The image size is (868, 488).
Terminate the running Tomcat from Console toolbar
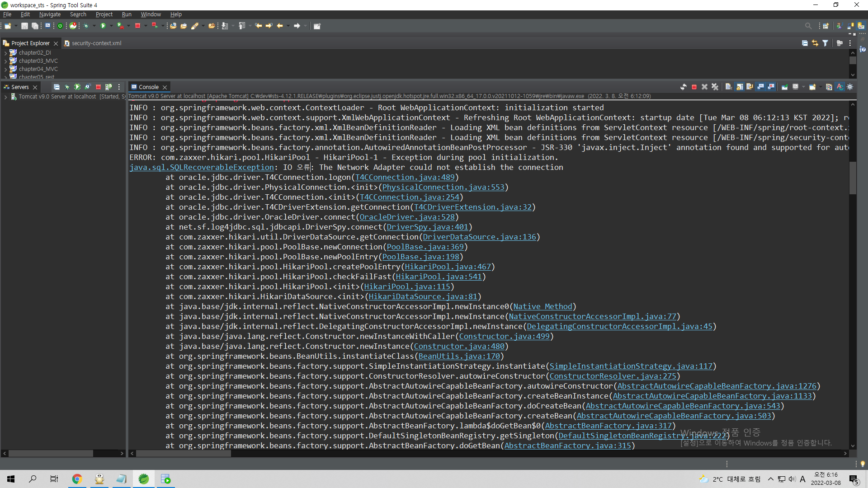pyautogui.click(x=694, y=87)
